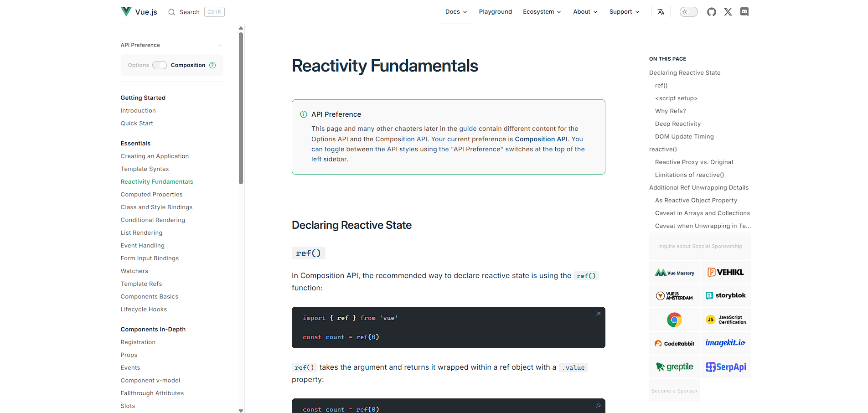
Task: Click the greptile sponsor logo
Action: [x=674, y=367]
